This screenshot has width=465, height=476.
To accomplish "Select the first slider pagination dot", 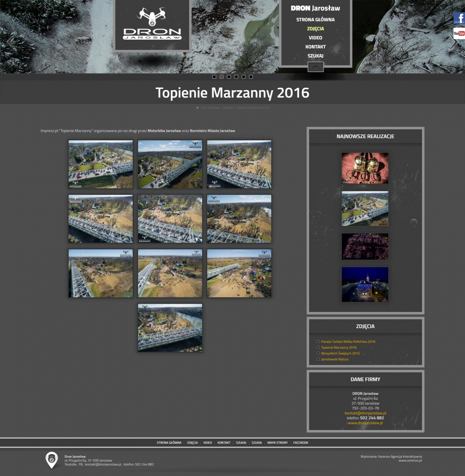I will coord(214,77).
